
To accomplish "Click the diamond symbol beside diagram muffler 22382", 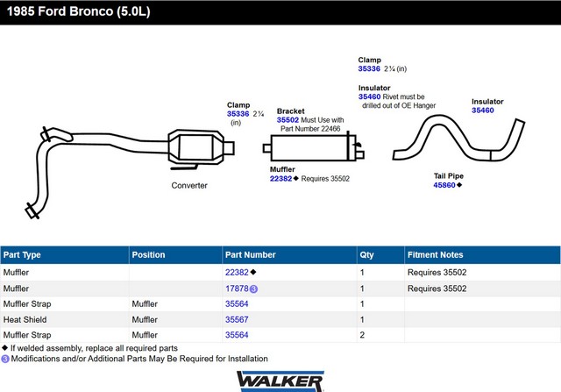I will [295, 178].
